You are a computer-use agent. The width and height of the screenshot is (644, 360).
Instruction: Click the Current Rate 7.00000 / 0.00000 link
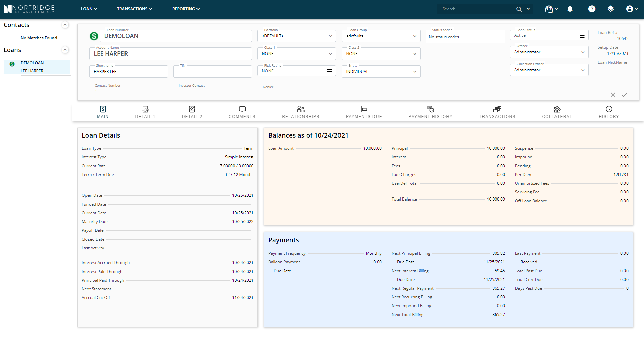[x=237, y=166]
